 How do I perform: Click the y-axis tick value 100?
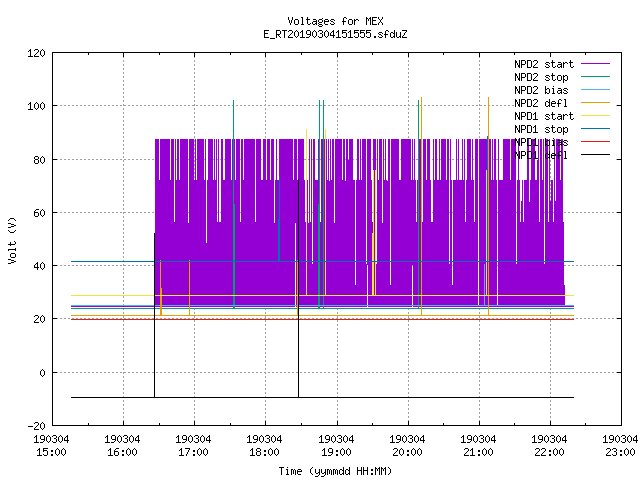coord(36,106)
